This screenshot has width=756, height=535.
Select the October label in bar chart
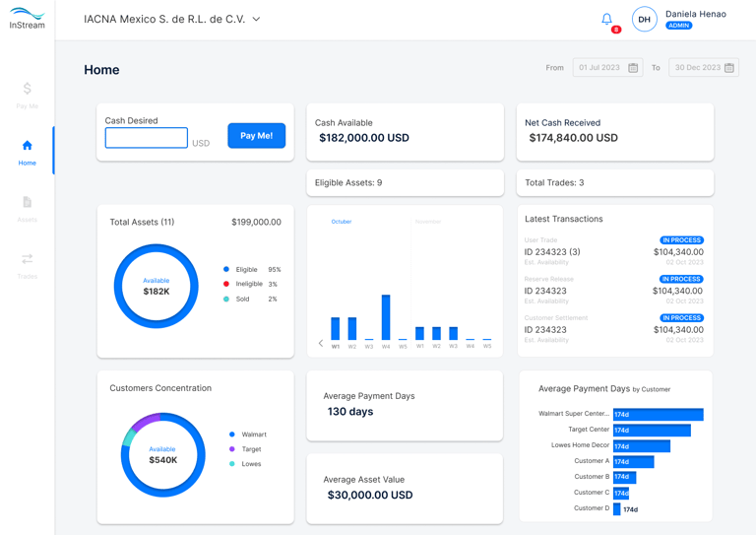point(342,222)
